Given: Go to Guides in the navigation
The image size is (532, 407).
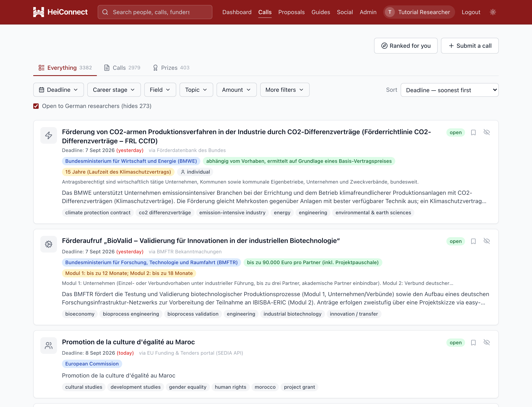Looking at the screenshot, I should point(321,12).
